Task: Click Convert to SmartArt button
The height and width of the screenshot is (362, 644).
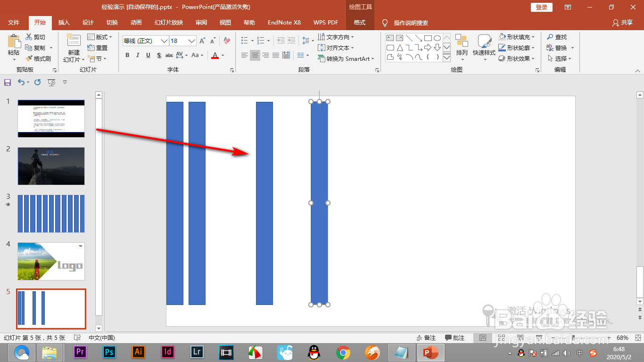Action: [346, 58]
